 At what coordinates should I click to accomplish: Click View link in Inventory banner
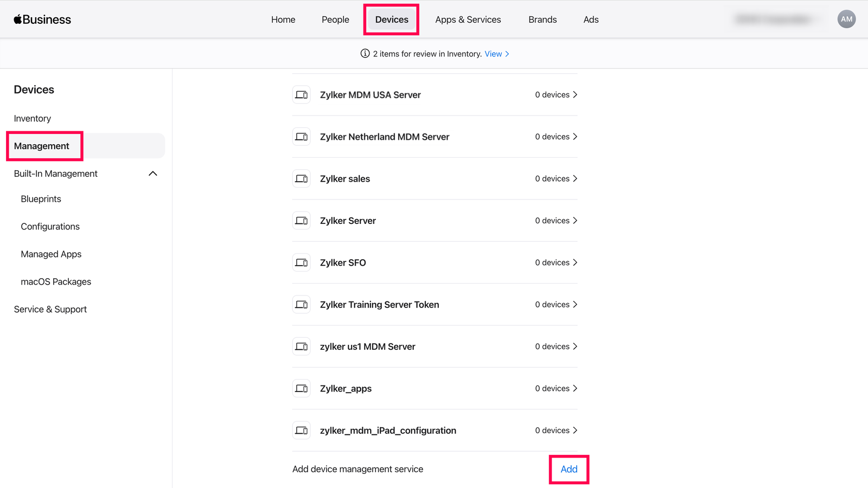[x=497, y=54]
